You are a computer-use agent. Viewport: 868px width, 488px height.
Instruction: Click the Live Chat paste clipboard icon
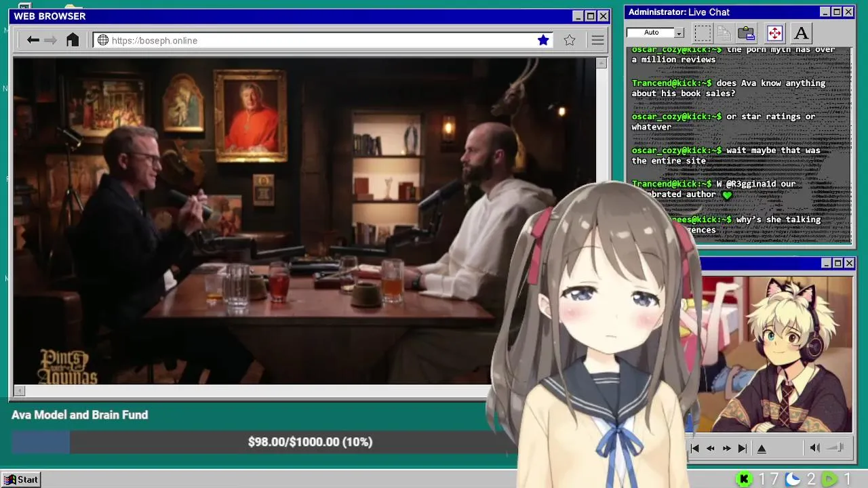(747, 33)
